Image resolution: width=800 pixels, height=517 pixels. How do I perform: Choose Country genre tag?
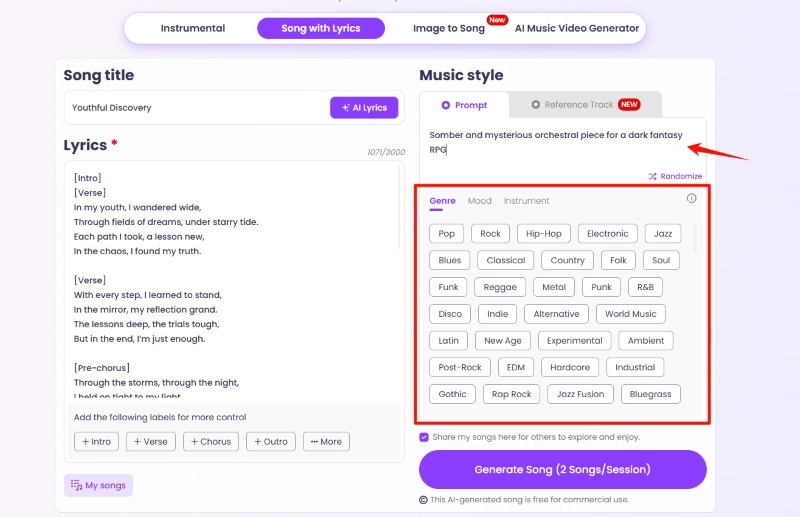(x=567, y=260)
